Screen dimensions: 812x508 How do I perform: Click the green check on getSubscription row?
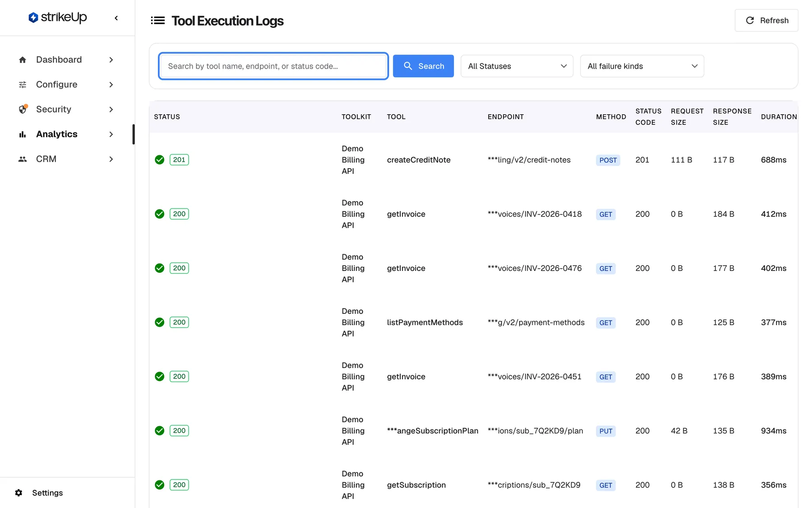pos(159,485)
